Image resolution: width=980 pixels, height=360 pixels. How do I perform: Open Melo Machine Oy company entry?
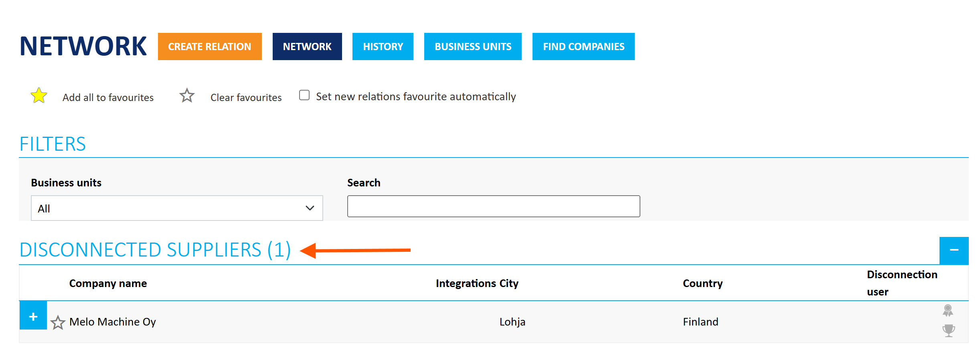pyautogui.click(x=112, y=322)
